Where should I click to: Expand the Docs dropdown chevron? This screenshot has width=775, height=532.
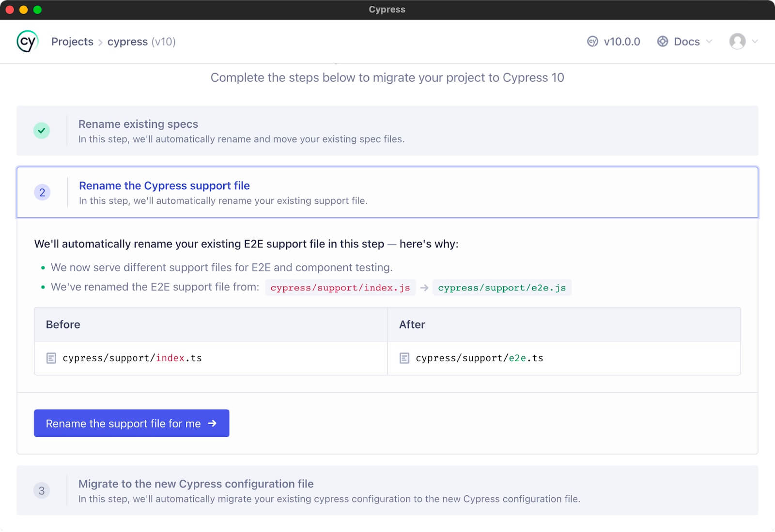(x=709, y=42)
